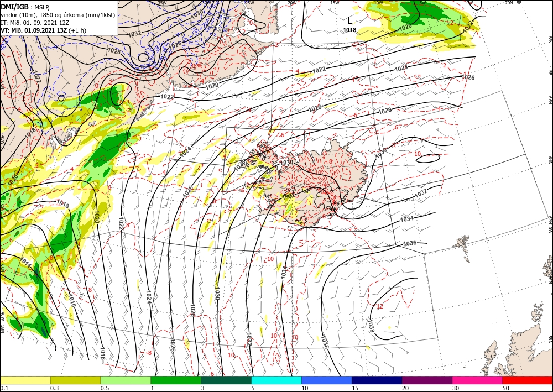Click the legend value 30
553x392 pixels.
click(x=456, y=388)
